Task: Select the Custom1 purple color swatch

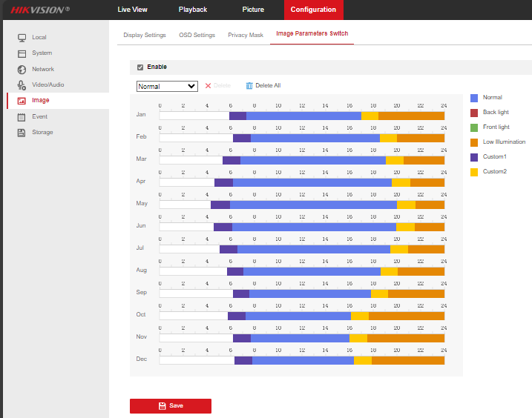Action: tap(474, 157)
